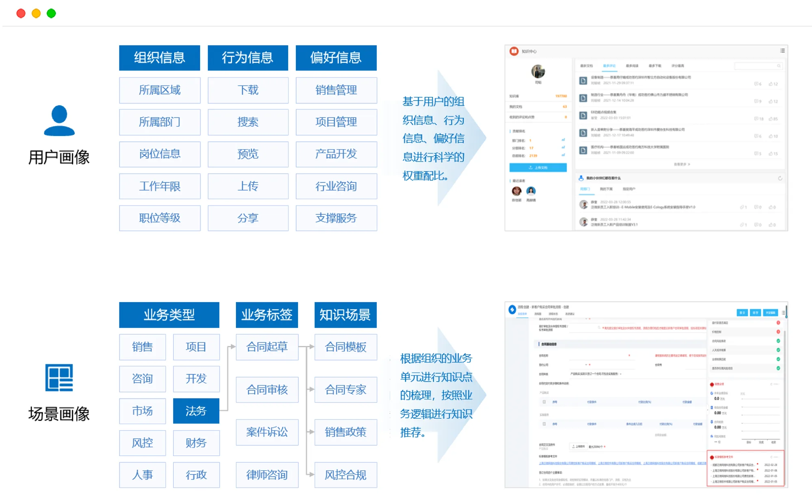Image resolution: width=812 pixels, height=504 pixels.
Task: Click the blue workflow logo in contract form
Action: point(512,309)
